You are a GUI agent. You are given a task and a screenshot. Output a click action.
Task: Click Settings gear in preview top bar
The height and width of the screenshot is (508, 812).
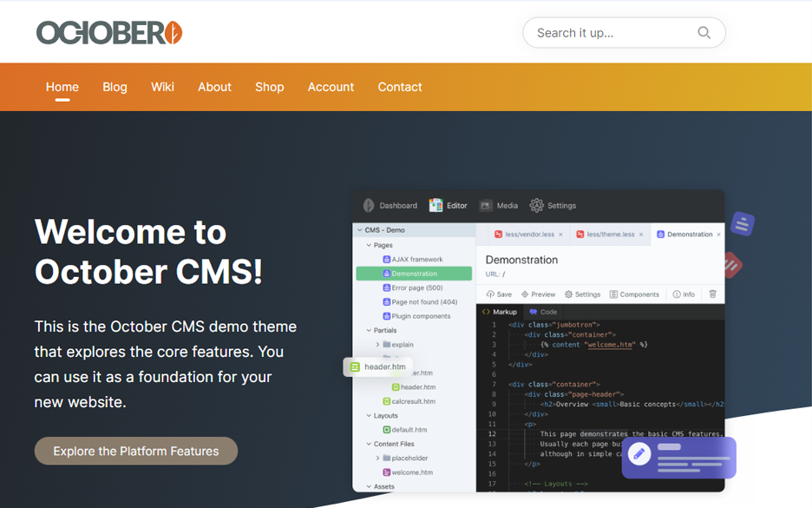point(536,206)
